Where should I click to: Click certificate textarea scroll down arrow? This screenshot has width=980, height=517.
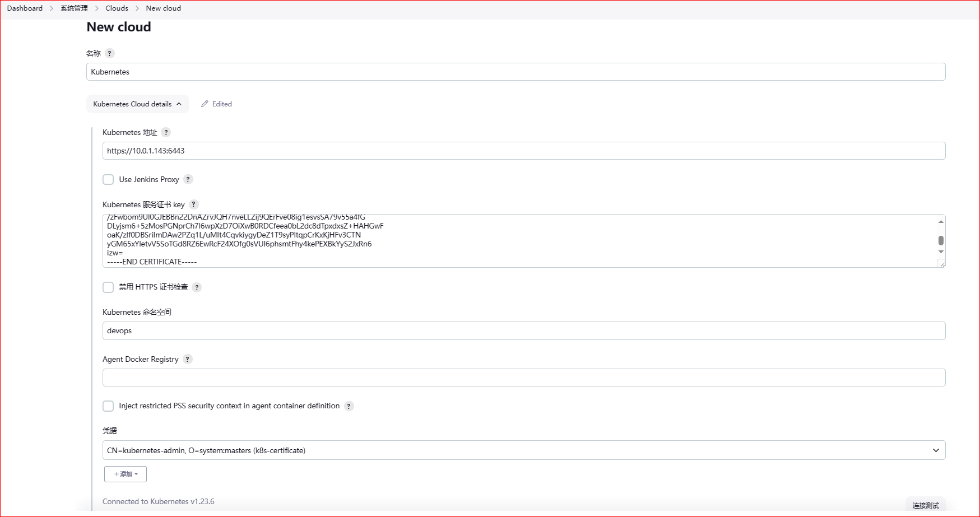tap(941, 252)
